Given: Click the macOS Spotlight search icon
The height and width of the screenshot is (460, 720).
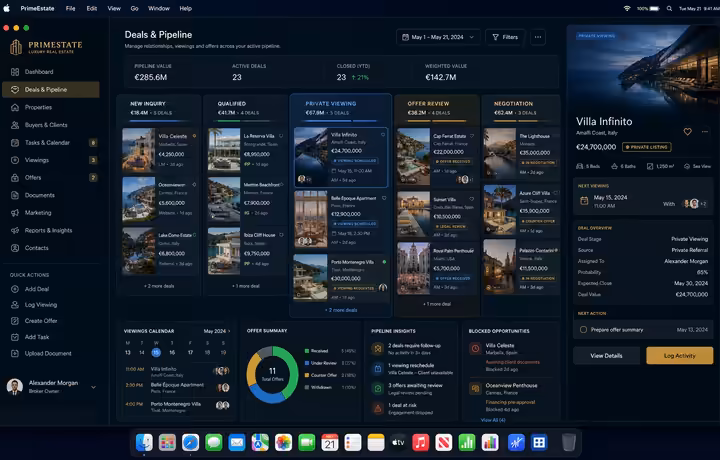Looking at the screenshot, I should coord(669,8).
